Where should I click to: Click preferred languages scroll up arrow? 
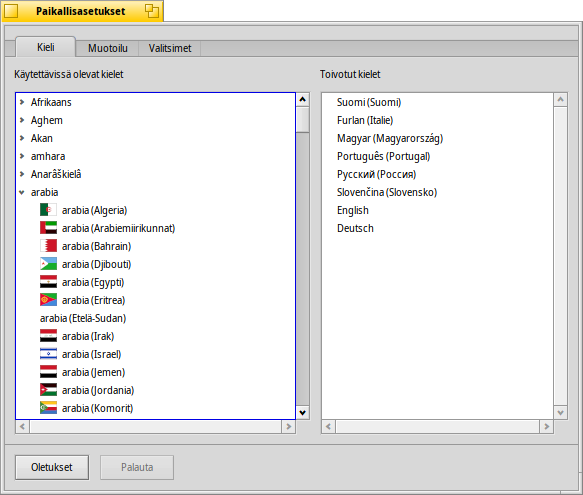(561, 99)
